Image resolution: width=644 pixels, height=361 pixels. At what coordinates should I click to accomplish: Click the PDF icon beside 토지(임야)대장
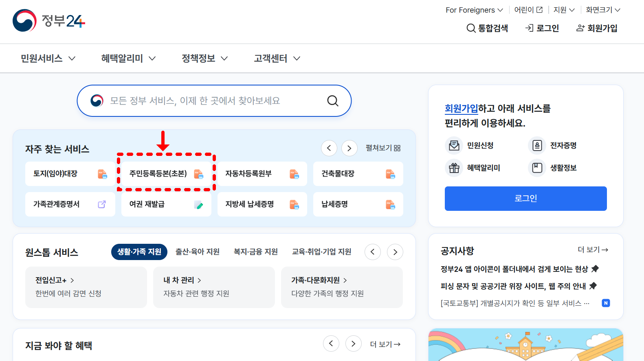tap(102, 174)
